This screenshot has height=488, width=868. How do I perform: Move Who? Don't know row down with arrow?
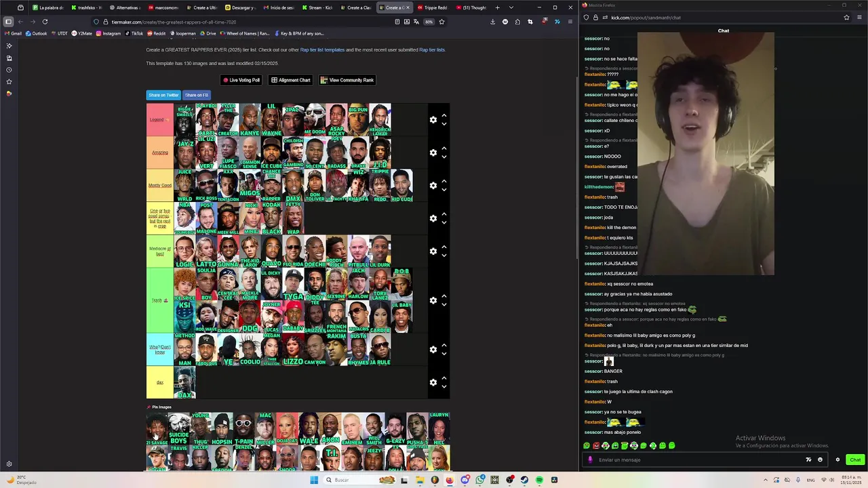pos(444,354)
